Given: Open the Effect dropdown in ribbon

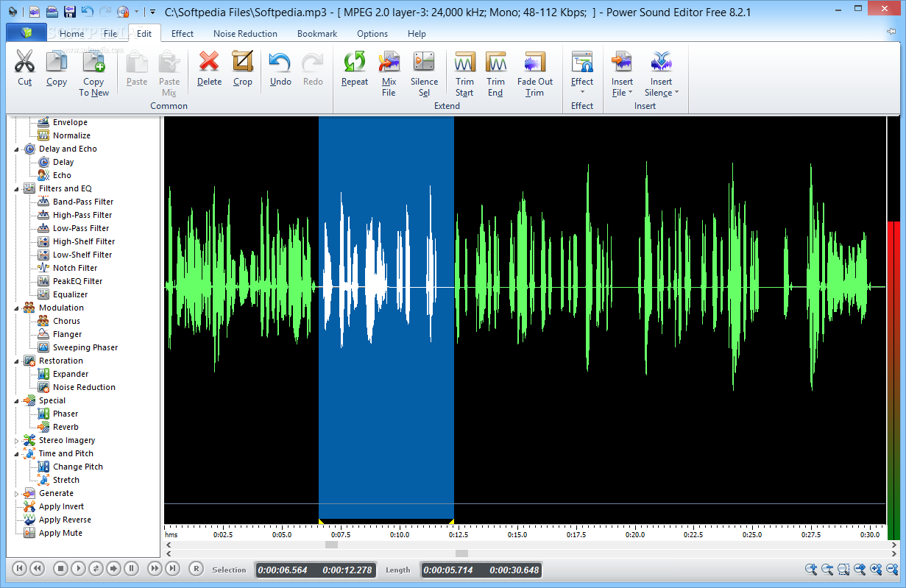Looking at the screenshot, I should (x=582, y=72).
